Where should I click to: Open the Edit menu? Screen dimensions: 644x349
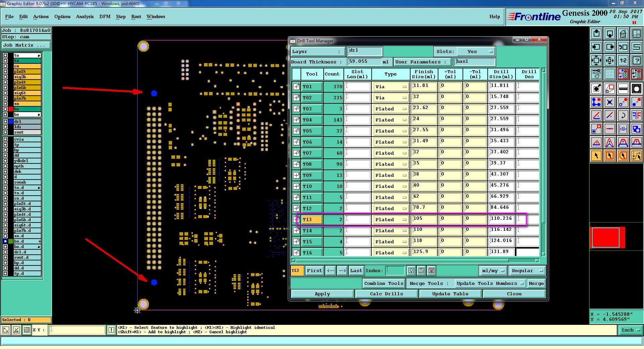coord(23,16)
